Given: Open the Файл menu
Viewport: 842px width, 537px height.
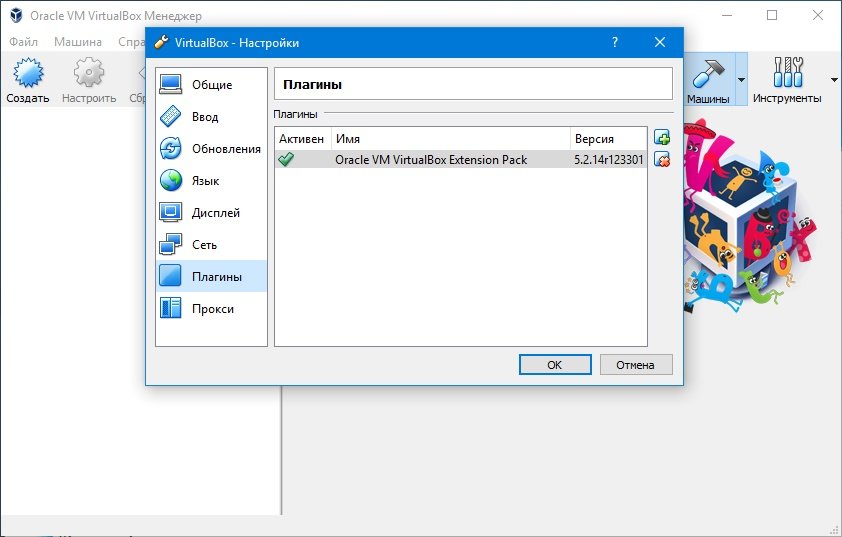Looking at the screenshot, I should tap(24, 41).
